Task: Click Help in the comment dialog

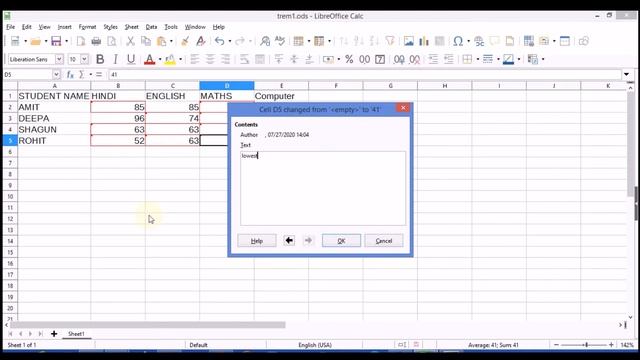Action: coord(257,241)
